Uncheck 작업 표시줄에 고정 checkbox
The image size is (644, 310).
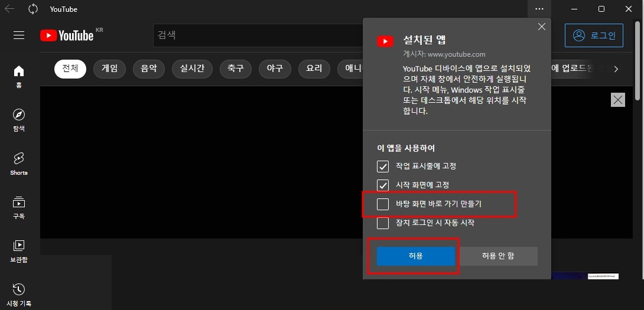click(x=383, y=167)
